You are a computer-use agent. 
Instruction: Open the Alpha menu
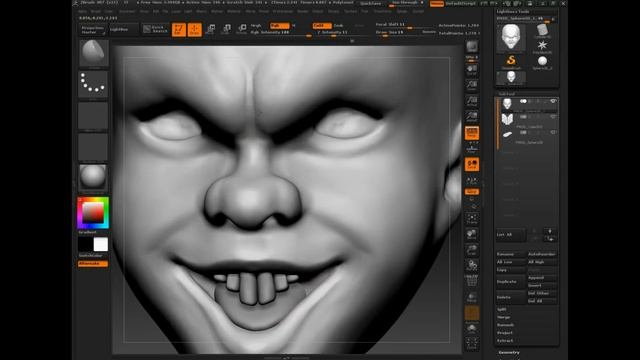click(x=82, y=11)
